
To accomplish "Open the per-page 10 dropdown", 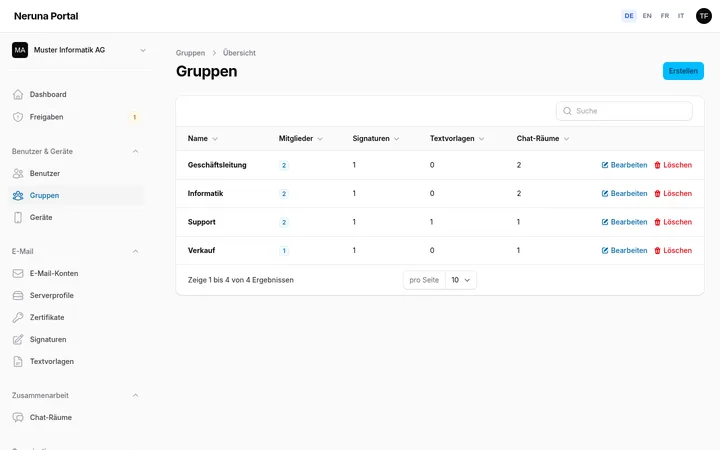I will pyautogui.click(x=461, y=280).
